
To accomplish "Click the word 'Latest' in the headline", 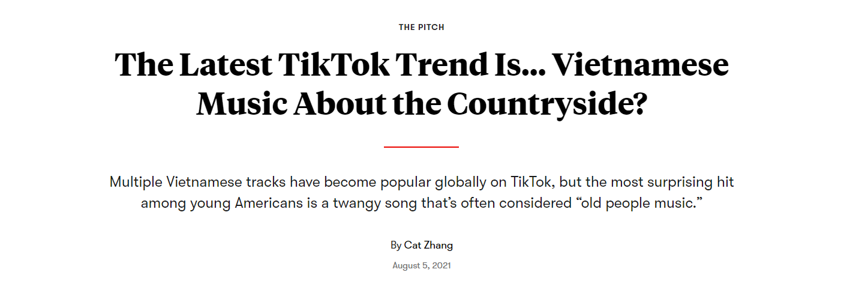I will 225,65.
